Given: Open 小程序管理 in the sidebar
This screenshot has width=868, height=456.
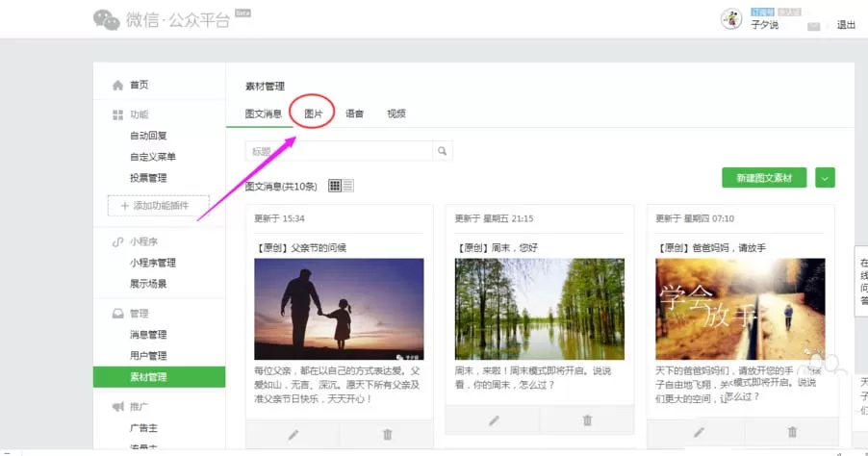Looking at the screenshot, I should pos(153,263).
